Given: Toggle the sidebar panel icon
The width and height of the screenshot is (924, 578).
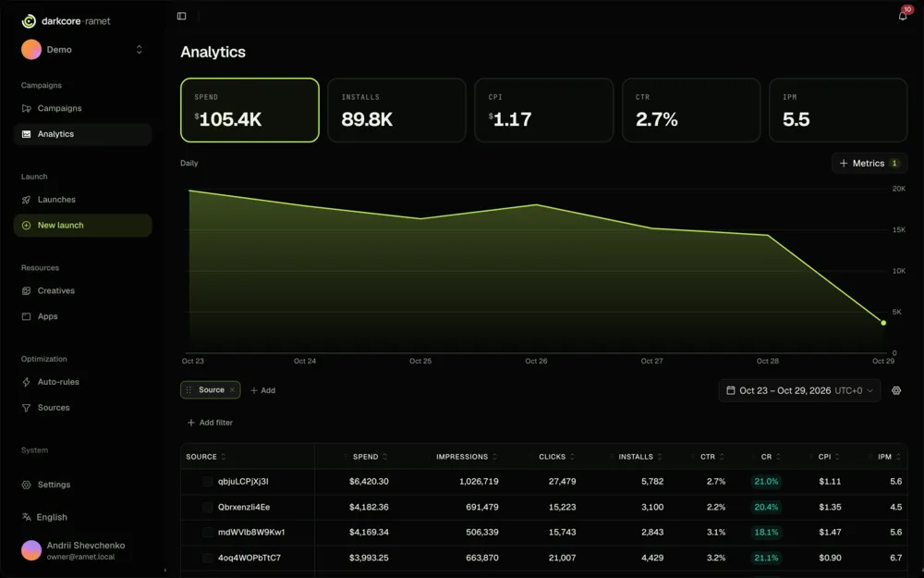Looking at the screenshot, I should point(181,16).
